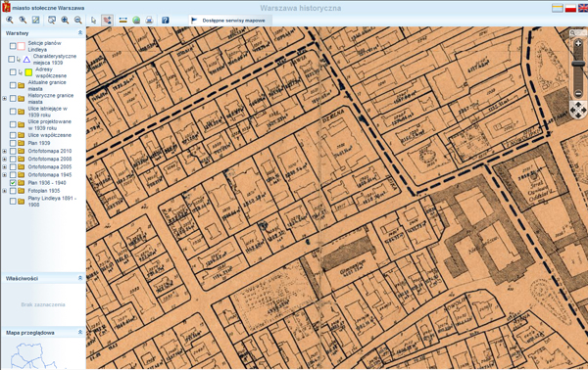
Task: Expand the Ortofotomapa 1945 tree node
Action: [x=5, y=175]
